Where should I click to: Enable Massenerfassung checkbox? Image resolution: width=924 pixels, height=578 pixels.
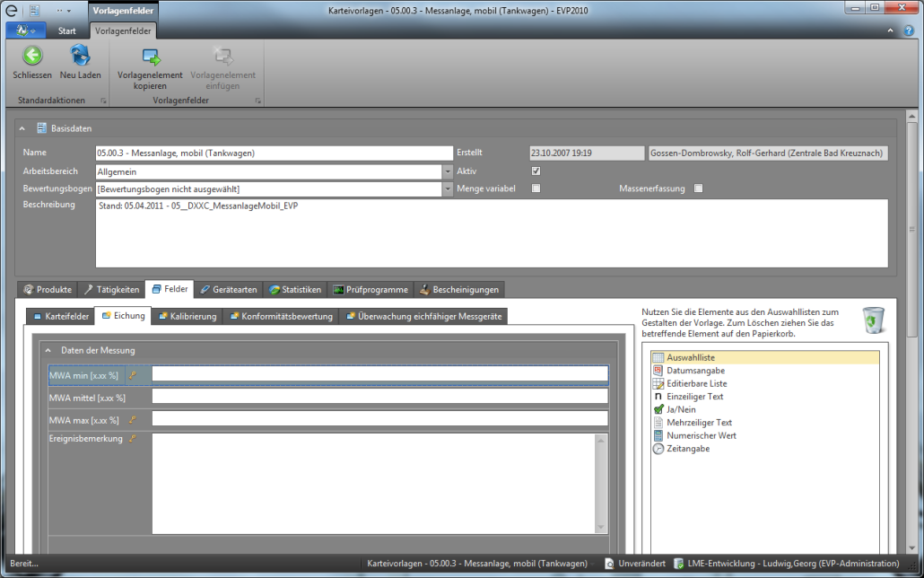(x=698, y=188)
